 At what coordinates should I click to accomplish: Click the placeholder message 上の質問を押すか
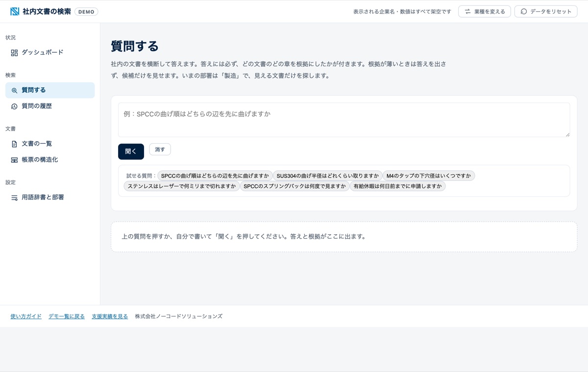244,237
